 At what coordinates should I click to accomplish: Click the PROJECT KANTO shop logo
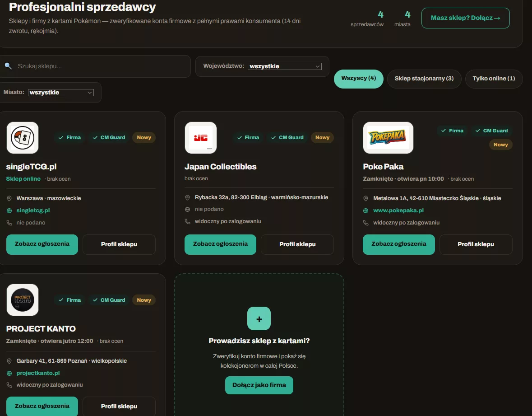tap(23, 300)
